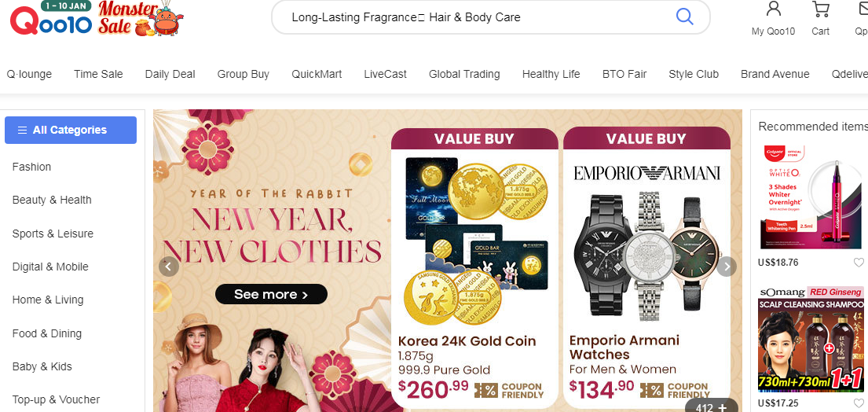
Task: Open the Digital & Mobile category
Action: (x=50, y=267)
